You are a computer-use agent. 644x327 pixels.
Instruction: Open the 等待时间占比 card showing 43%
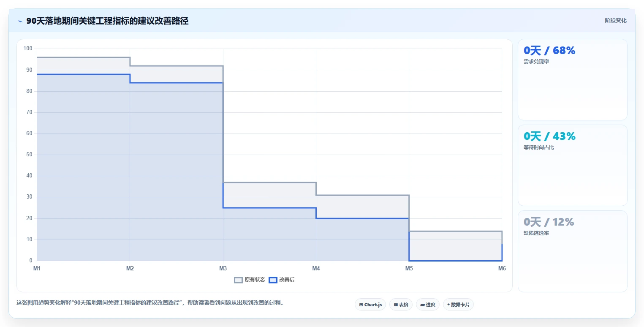(573, 165)
